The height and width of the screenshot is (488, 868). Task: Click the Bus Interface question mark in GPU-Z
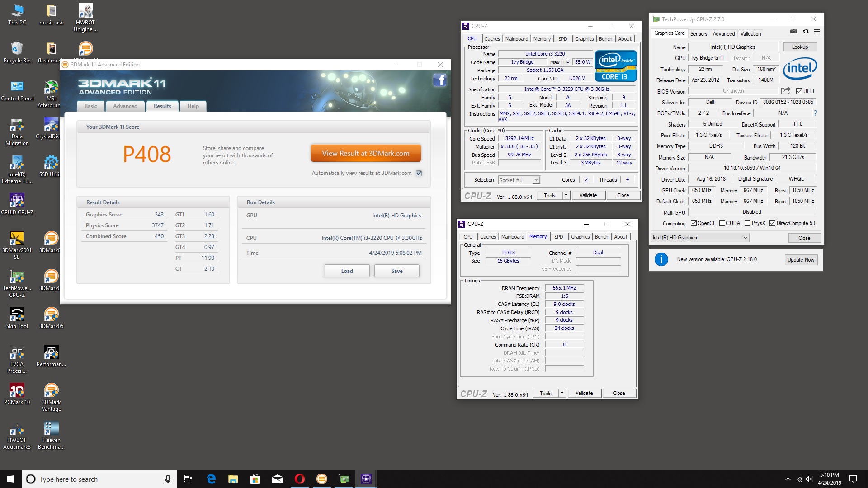click(x=816, y=113)
